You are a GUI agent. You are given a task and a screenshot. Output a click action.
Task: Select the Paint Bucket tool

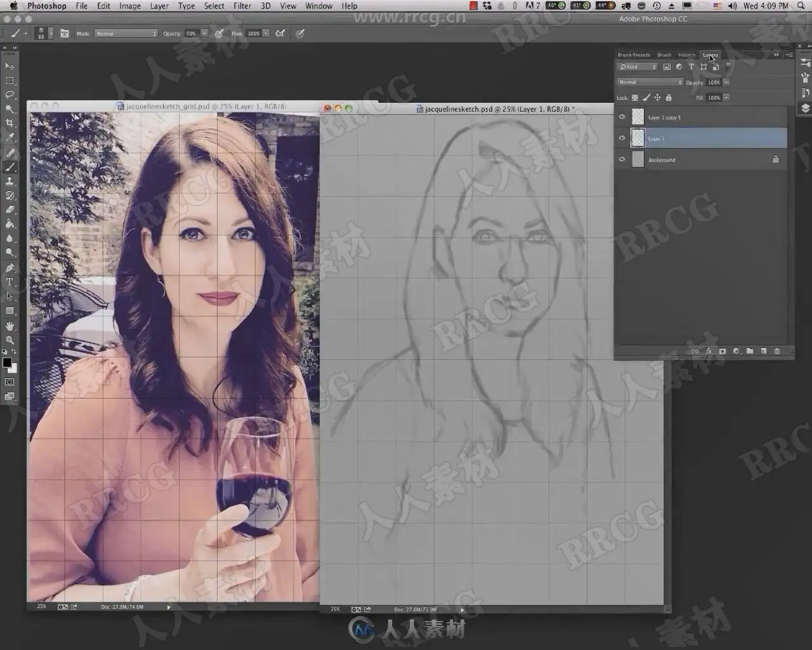tap(10, 223)
